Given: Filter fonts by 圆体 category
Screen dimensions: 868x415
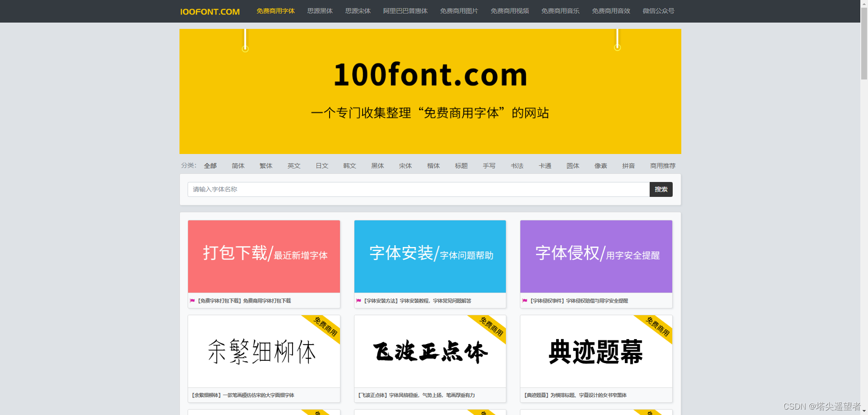Looking at the screenshot, I should 573,166.
